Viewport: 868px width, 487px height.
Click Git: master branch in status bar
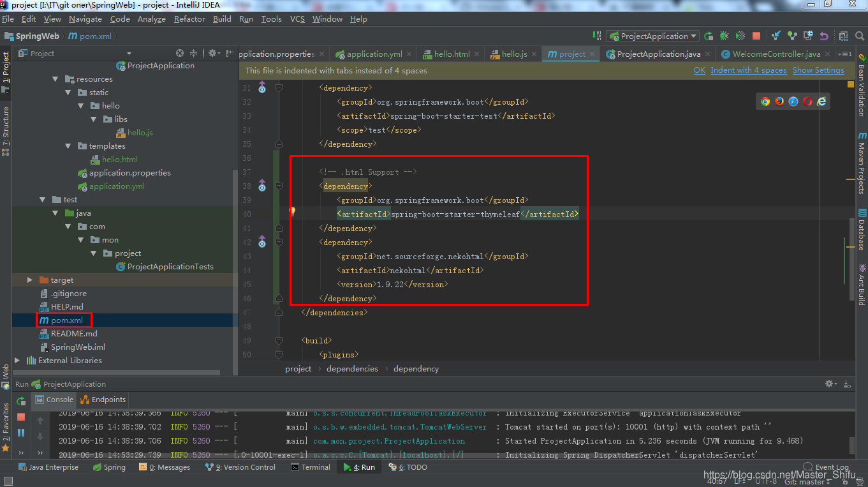click(x=809, y=481)
